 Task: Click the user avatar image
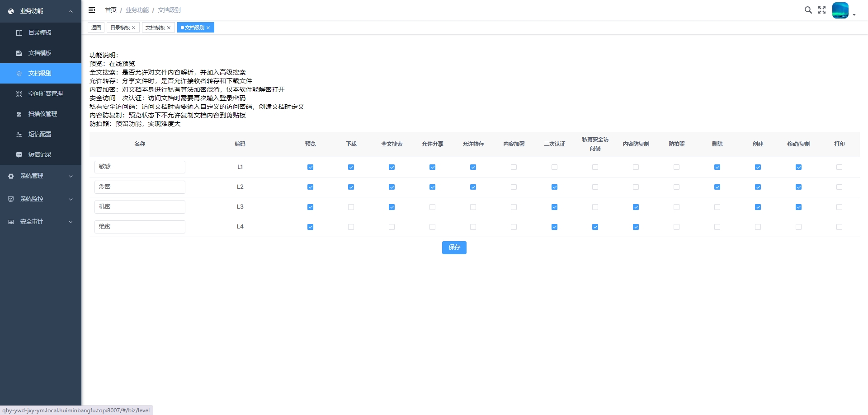tap(840, 10)
